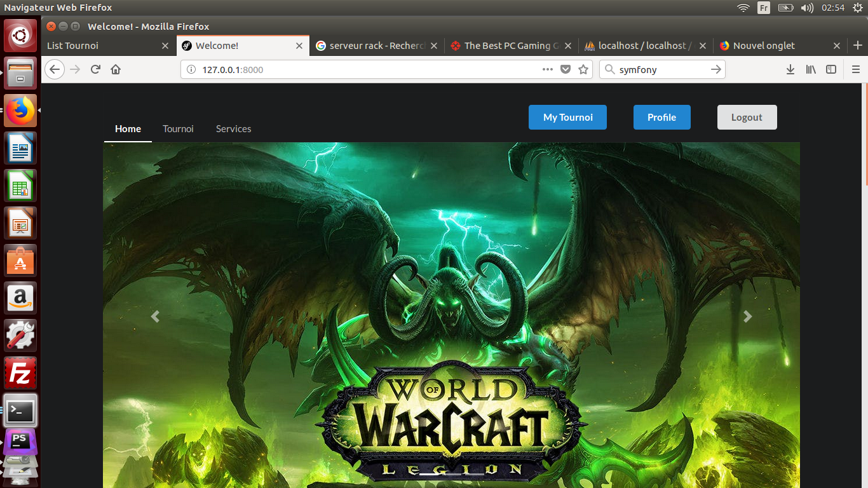Click the My Tournoi button
Viewport: 868px width, 488px height.
pyautogui.click(x=567, y=117)
